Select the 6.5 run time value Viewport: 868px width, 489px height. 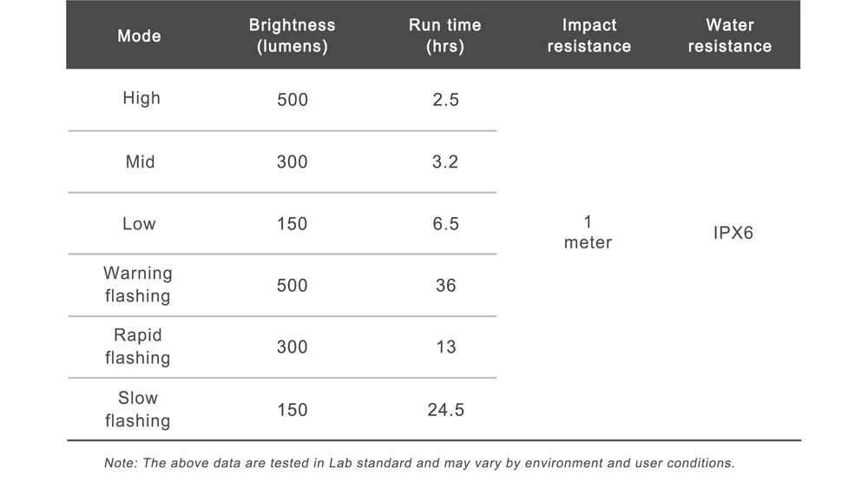pos(445,224)
